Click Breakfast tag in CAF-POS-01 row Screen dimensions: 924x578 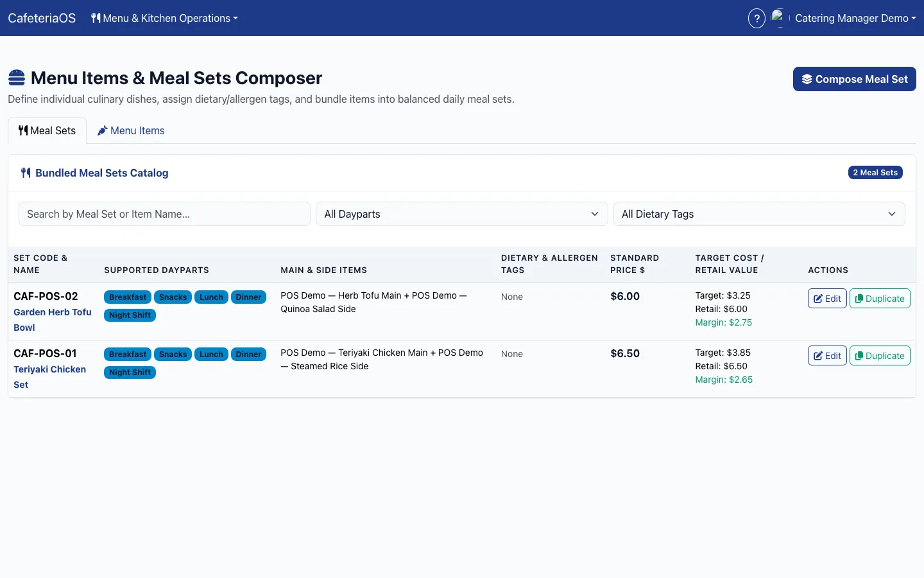click(x=128, y=354)
